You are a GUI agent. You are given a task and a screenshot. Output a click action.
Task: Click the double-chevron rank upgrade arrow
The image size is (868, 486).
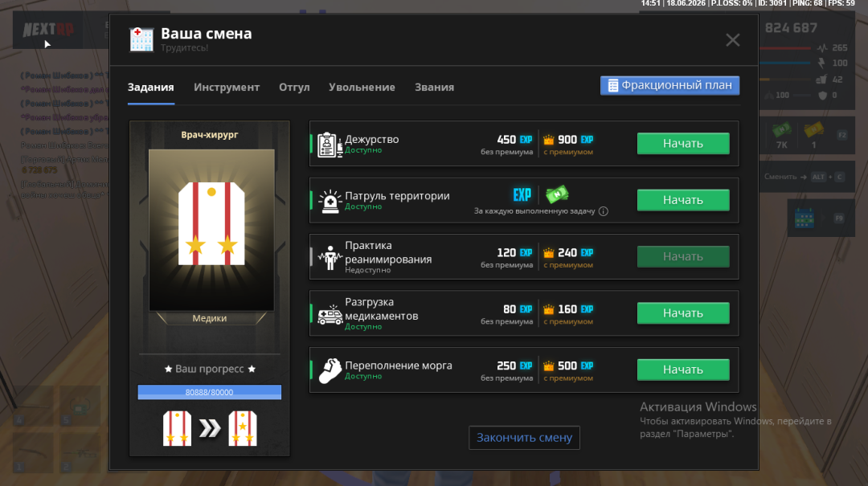[x=210, y=428]
